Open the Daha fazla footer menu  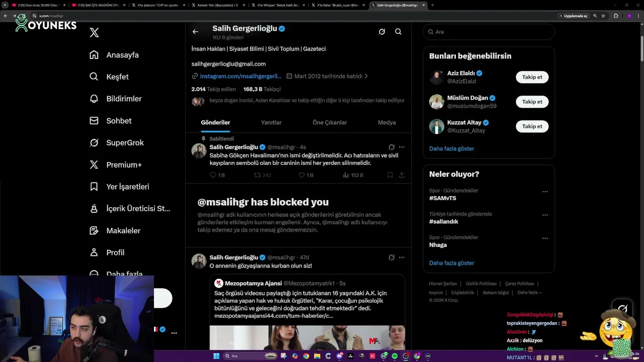click(529, 293)
